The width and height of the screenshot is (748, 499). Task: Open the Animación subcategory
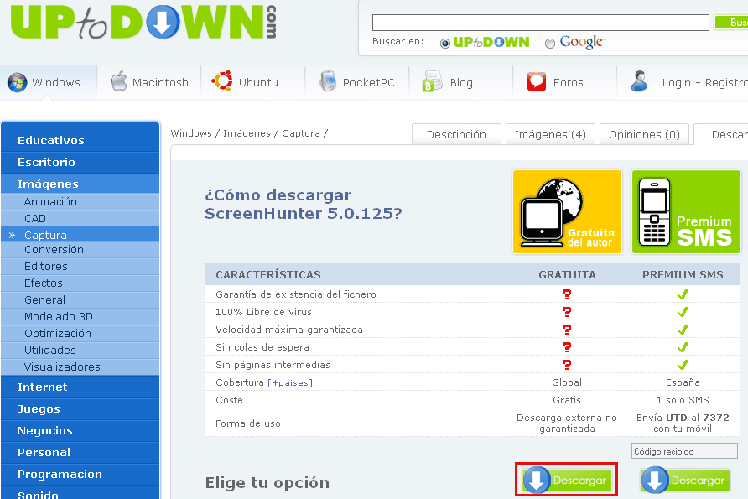tap(80, 202)
